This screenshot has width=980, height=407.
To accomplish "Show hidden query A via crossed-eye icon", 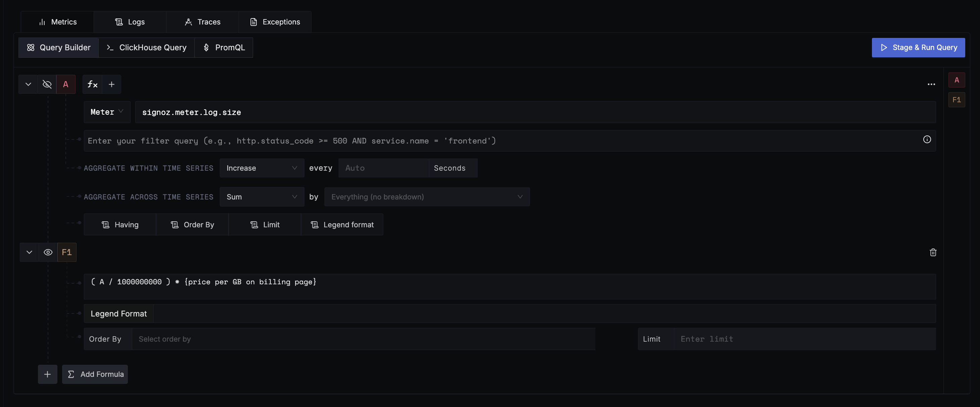I will click(47, 84).
